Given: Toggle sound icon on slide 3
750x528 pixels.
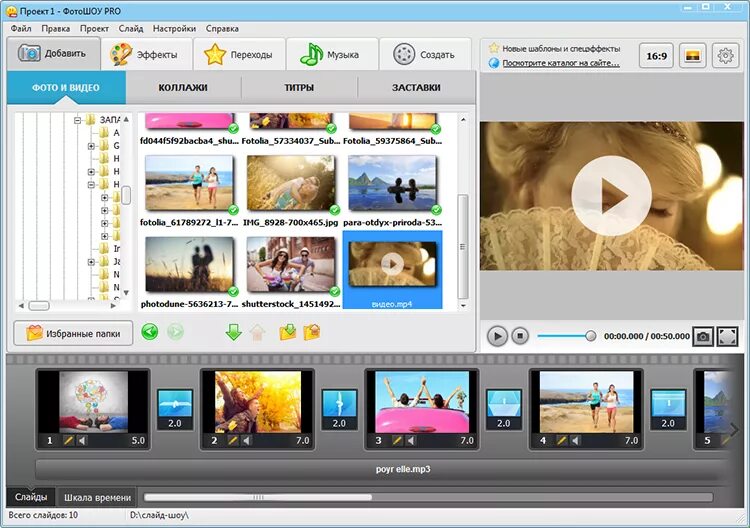Looking at the screenshot, I should click(x=411, y=440).
